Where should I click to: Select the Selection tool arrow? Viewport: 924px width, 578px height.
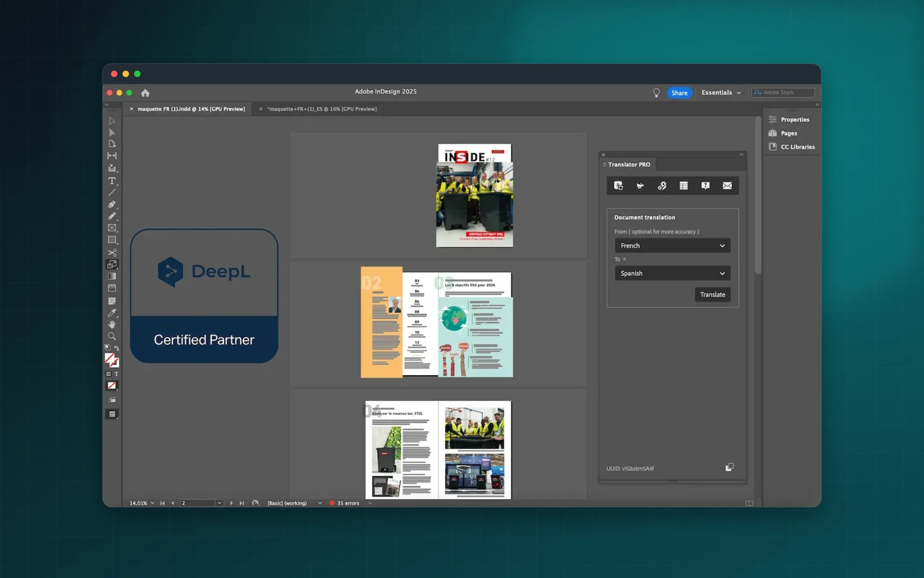point(112,120)
